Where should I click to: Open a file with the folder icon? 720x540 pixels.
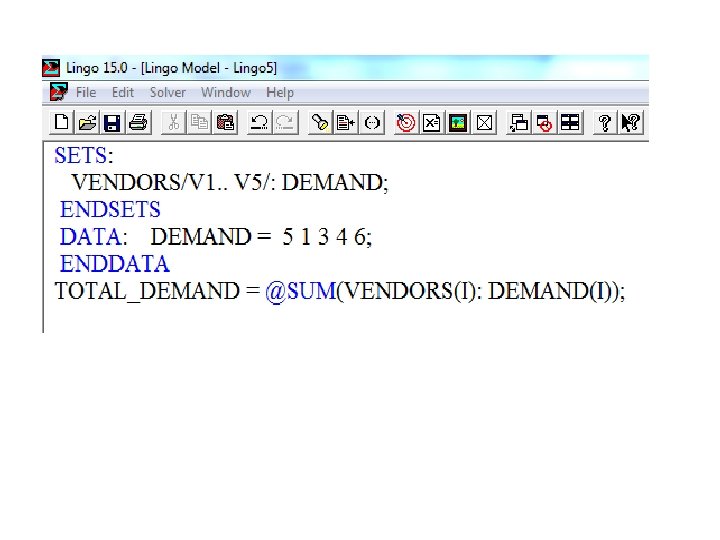point(87,123)
